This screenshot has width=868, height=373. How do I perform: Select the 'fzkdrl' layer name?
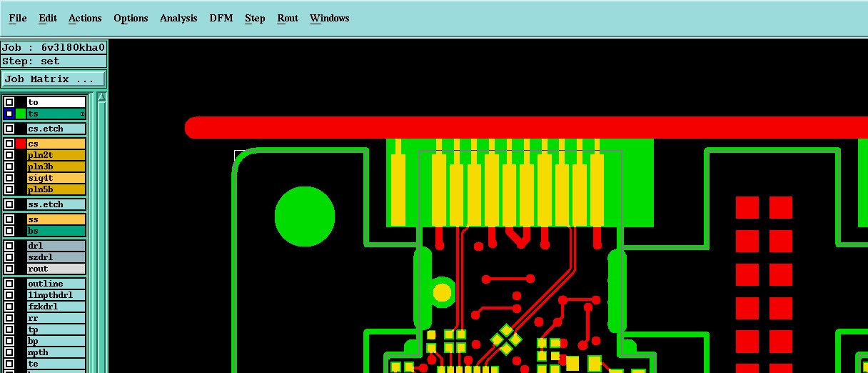56,307
